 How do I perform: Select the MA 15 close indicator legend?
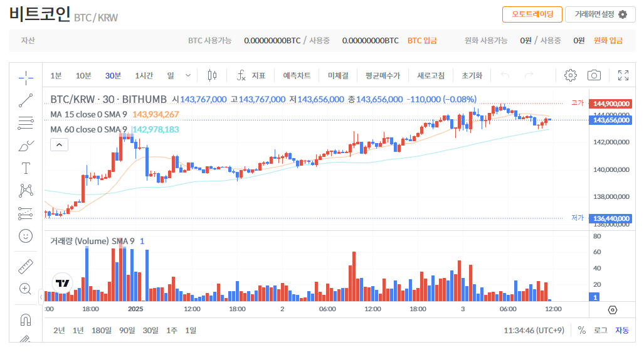88,114
